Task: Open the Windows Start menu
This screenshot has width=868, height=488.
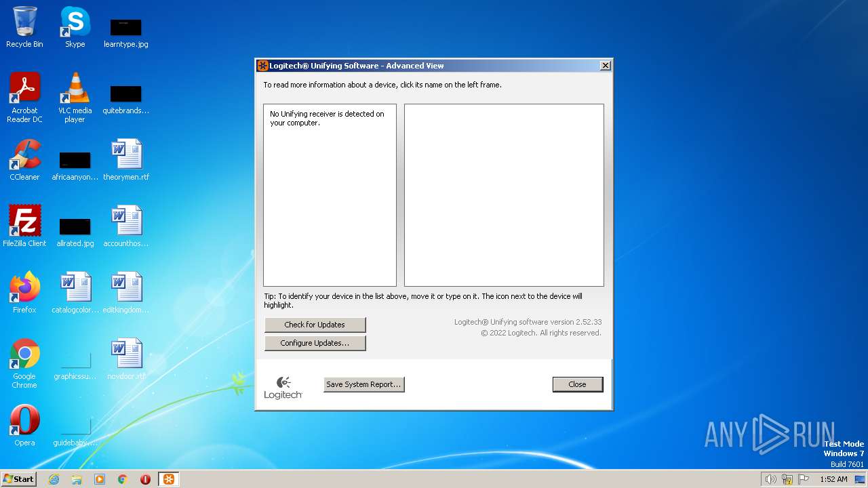Action: [19, 479]
